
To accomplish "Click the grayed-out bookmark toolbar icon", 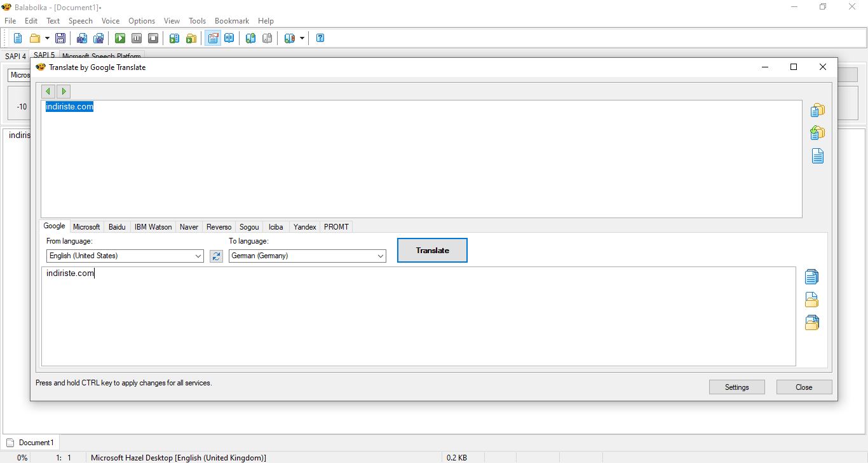I will coord(268,38).
